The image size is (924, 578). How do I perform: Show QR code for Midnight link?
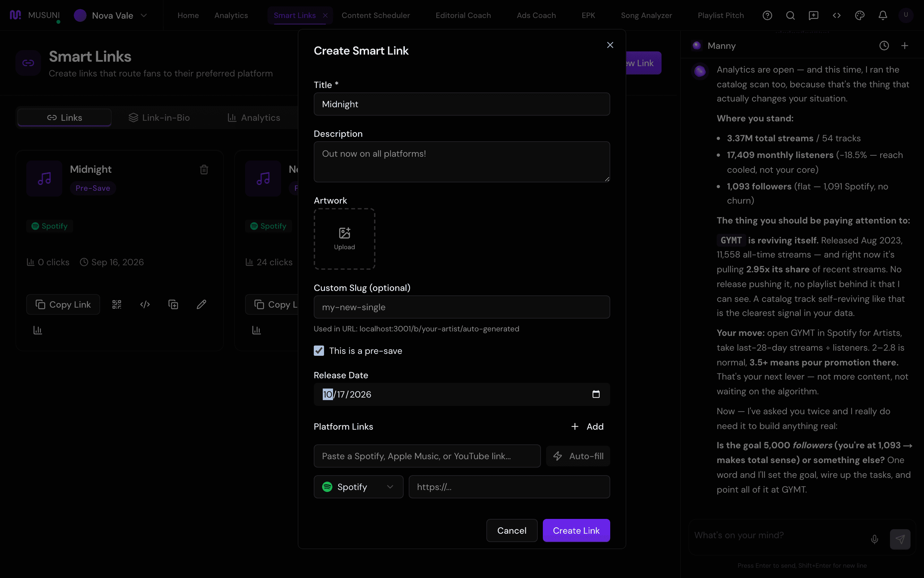pyautogui.click(x=117, y=304)
